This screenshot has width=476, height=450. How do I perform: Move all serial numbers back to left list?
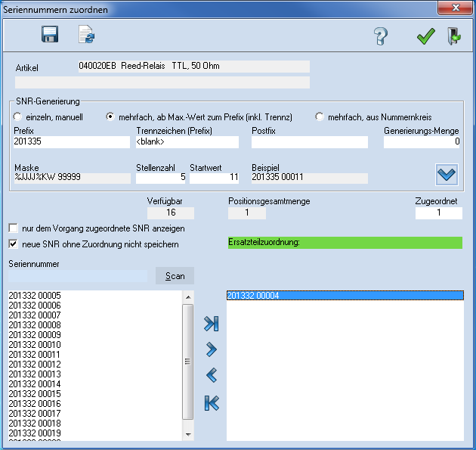click(x=212, y=403)
